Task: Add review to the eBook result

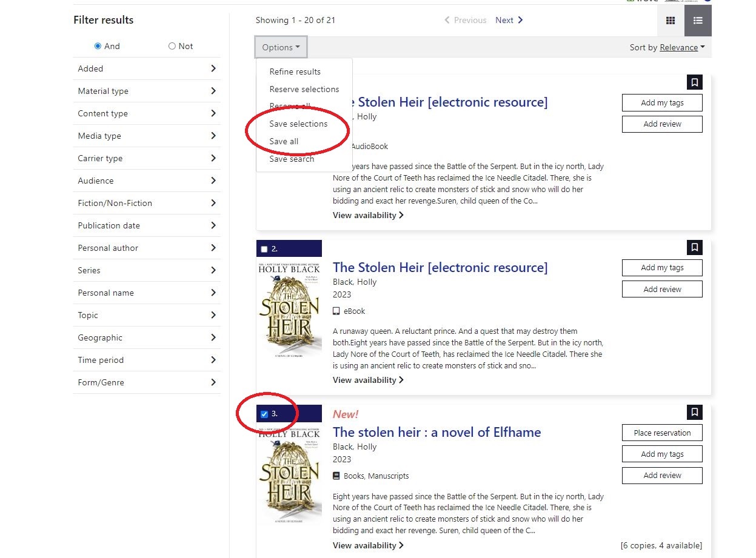Action: (662, 290)
